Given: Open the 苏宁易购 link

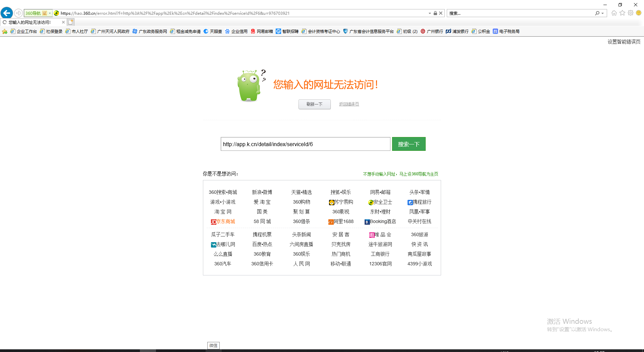Looking at the screenshot, I should 341,202.
